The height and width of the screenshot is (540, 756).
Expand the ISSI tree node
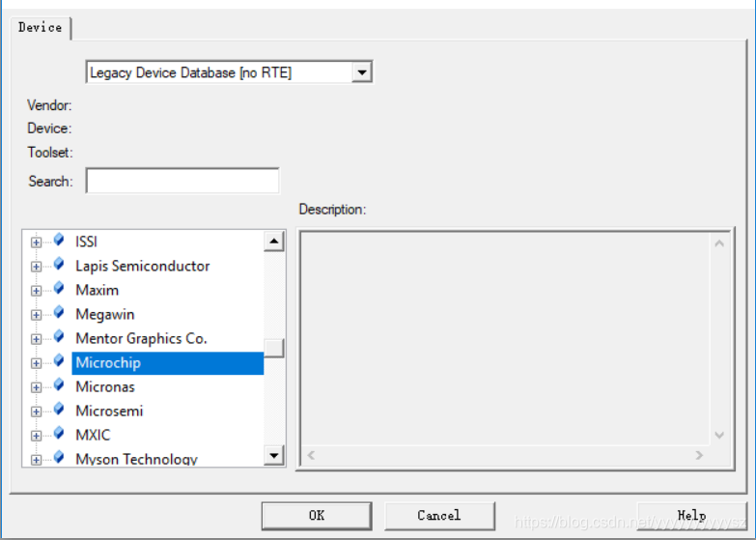(36, 242)
